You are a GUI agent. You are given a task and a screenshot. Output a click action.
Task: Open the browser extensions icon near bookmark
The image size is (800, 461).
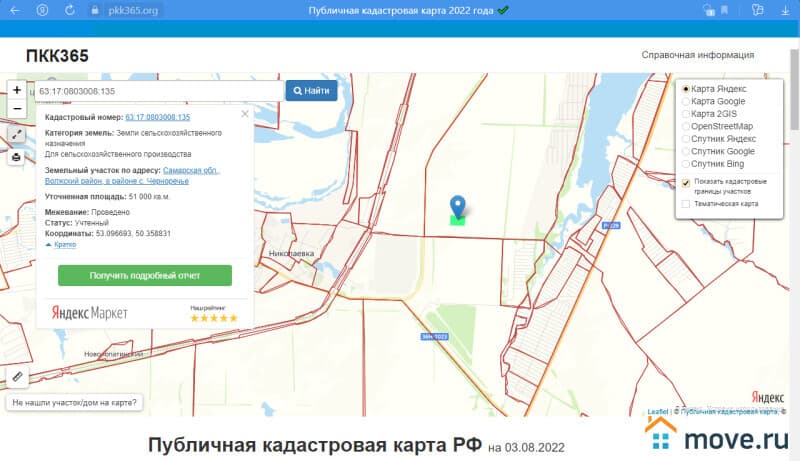click(709, 10)
